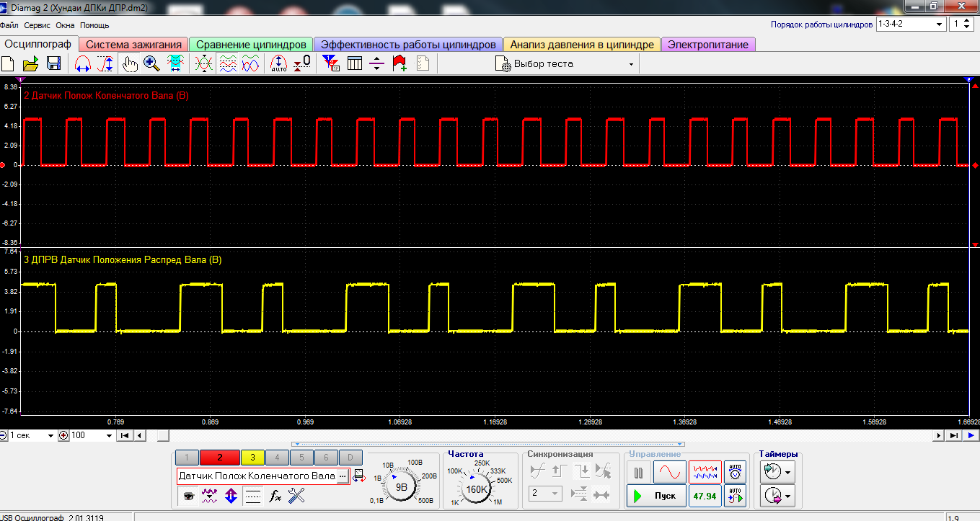Activate vertical amplitude measurement cursors
Image resolution: width=980 pixels, height=521 pixels.
click(105, 63)
